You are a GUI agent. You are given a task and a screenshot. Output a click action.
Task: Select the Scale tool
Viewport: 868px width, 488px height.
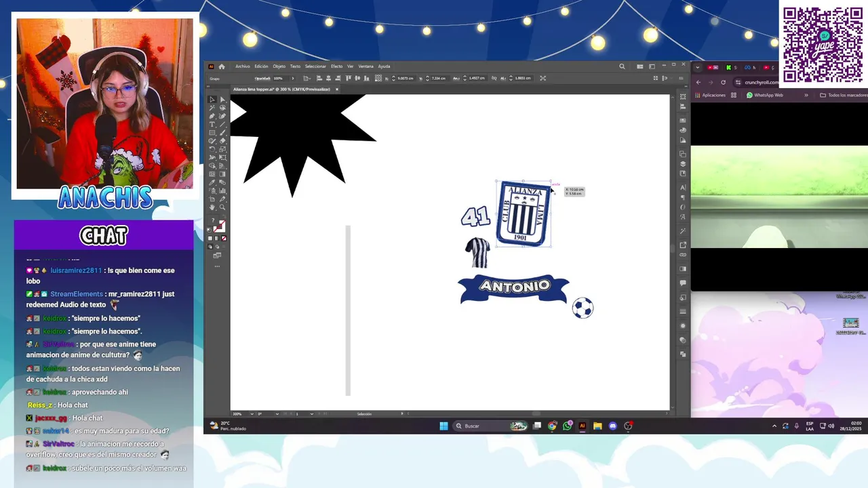pos(222,149)
